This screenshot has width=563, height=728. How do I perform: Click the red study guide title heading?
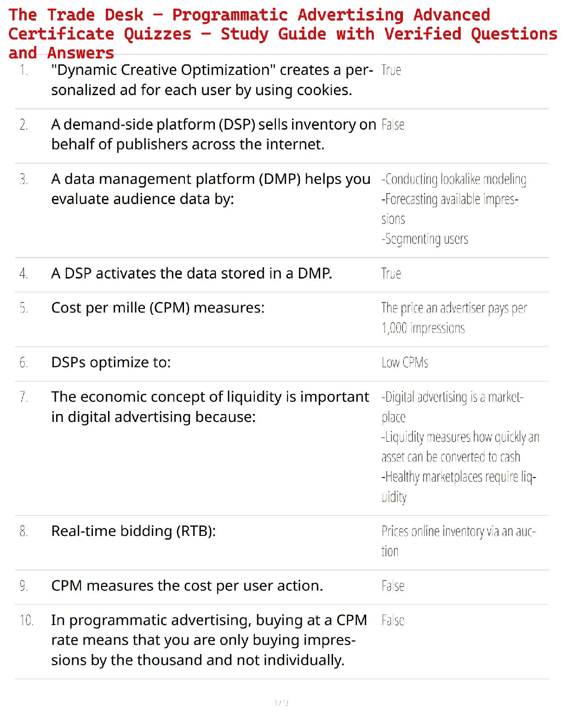pos(281,34)
